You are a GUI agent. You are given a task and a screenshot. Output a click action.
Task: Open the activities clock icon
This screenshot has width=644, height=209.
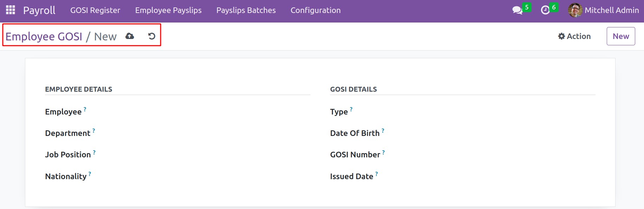click(x=545, y=10)
